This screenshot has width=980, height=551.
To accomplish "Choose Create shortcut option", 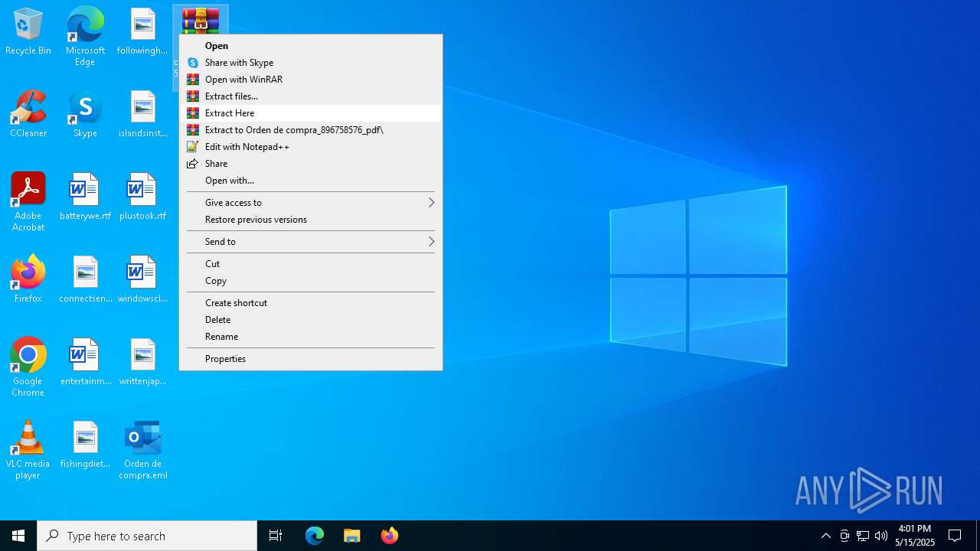I will point(311,303).
